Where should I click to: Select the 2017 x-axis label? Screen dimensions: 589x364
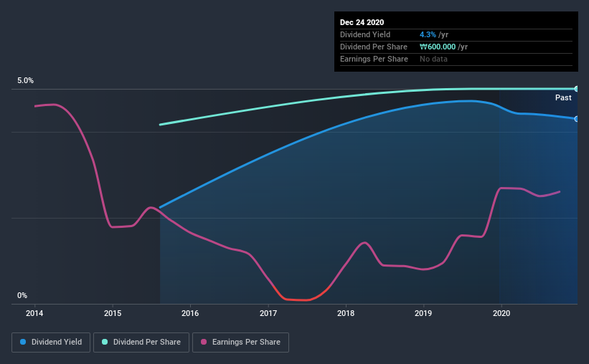tap(268, 313)
